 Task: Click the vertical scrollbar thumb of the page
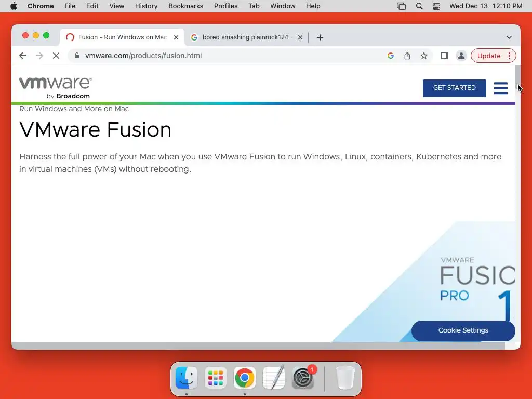coord(518,76)
